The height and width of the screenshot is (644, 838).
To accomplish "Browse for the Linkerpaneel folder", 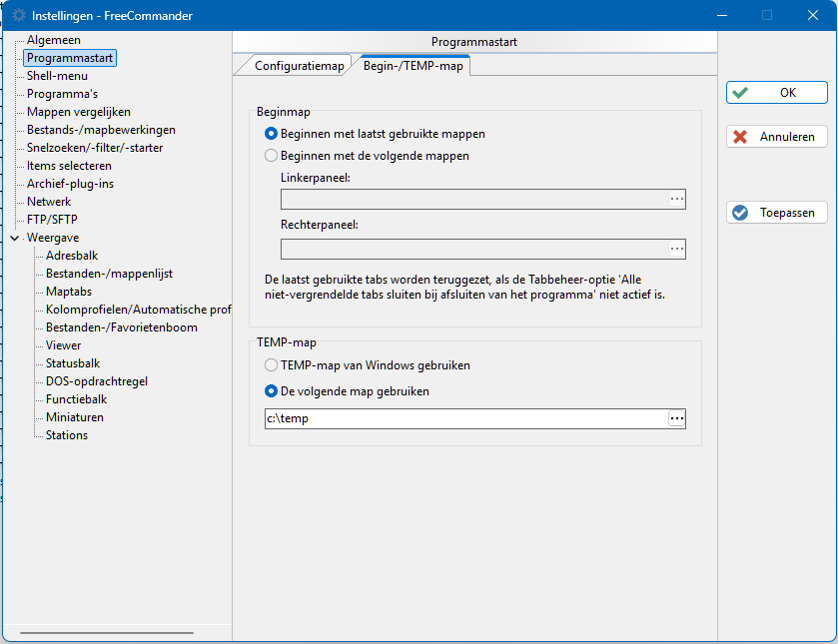I will 676,200.
